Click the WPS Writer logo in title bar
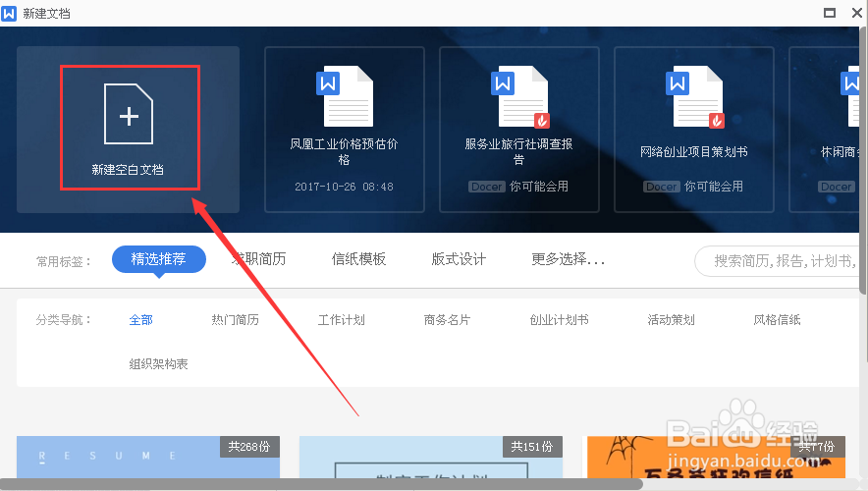 click(x=9, y=13)
